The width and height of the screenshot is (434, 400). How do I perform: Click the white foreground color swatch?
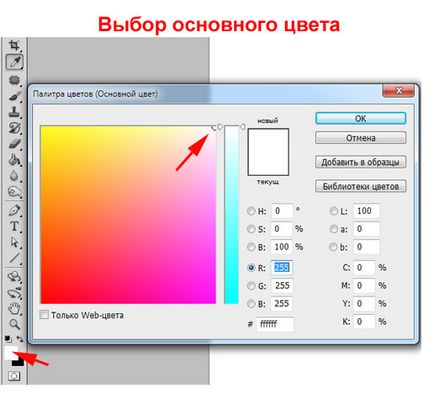pos(10,353)
